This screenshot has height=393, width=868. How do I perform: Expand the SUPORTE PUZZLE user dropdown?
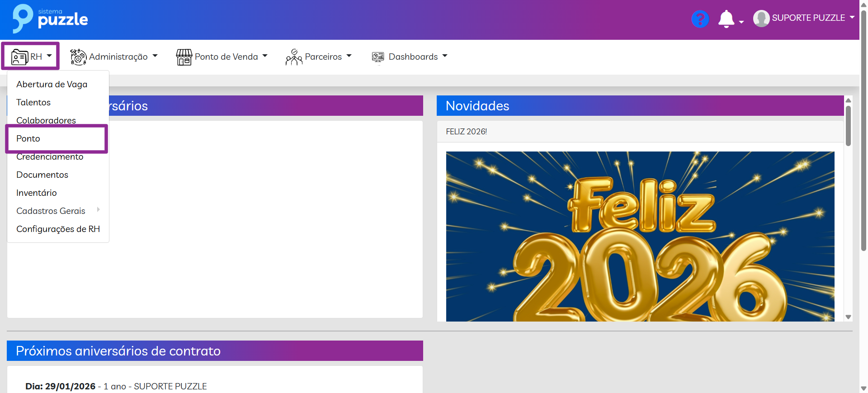(852, 18)
